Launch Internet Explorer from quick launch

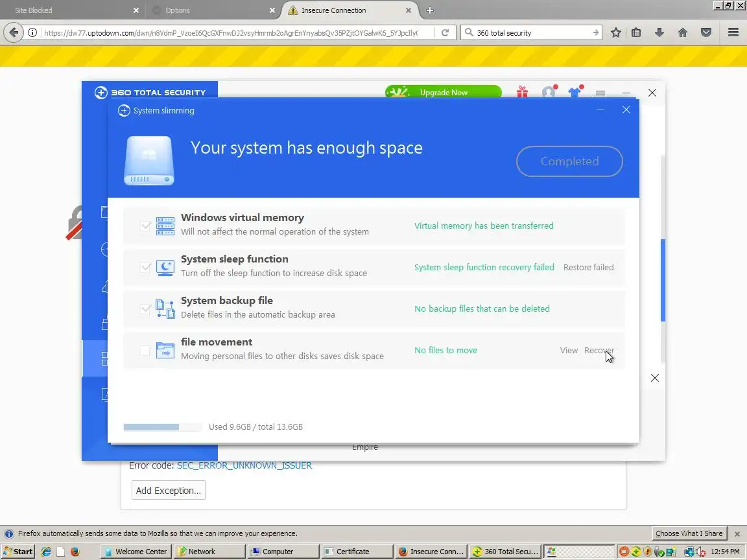pos(46,552)
